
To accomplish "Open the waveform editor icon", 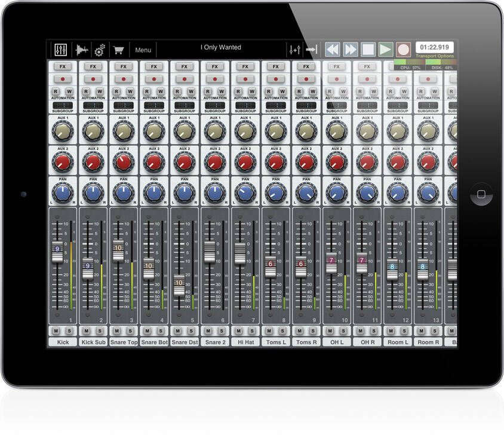I will [82, 50].
